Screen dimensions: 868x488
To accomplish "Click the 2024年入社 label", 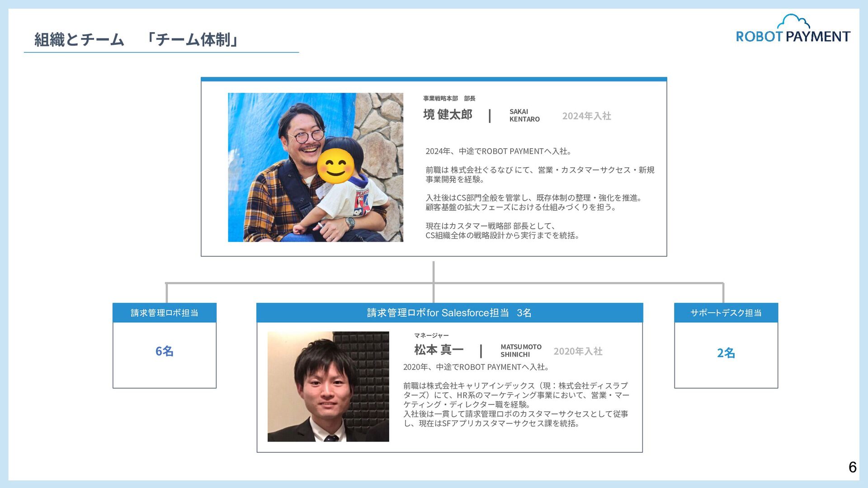I will 586,116.
